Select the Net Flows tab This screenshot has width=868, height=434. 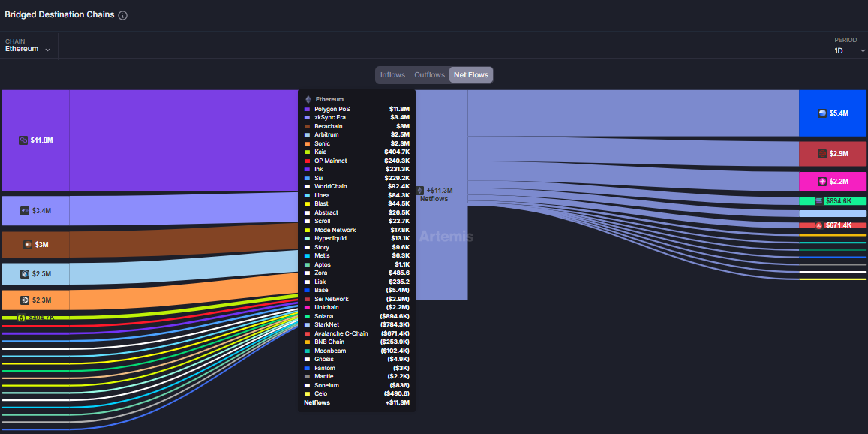click(471, 75)
